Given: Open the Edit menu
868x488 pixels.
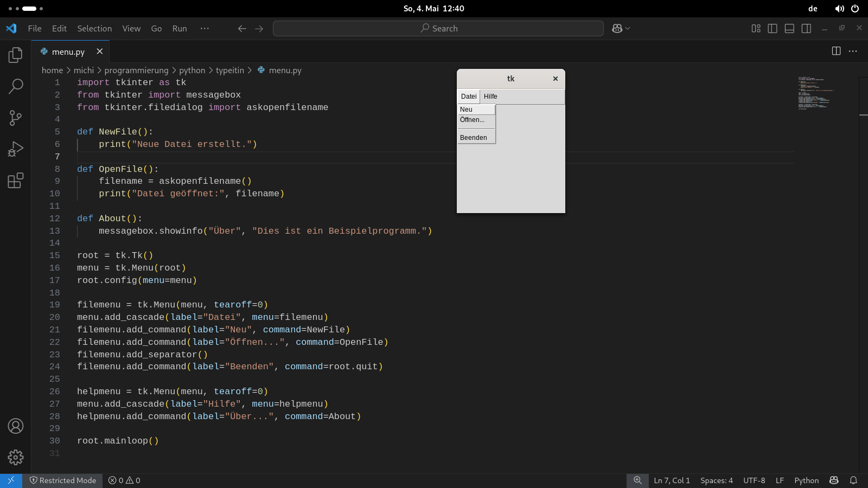Looking at the screenshot, I should tap(59, 29).
